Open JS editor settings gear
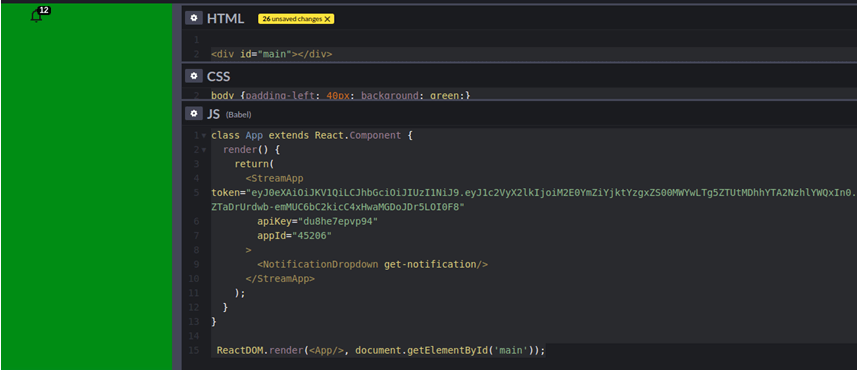The height and width of the screenshot is (370, 857). coord(193,113)
